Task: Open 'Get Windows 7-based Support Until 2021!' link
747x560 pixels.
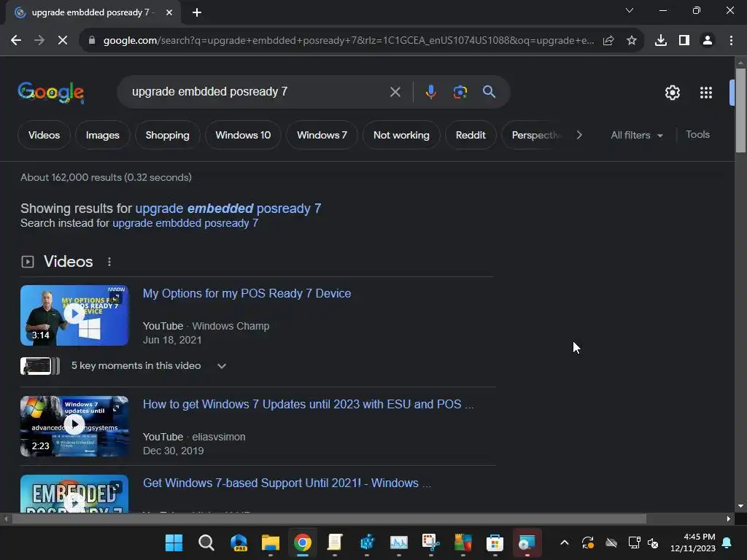Action: pos(287,483)
